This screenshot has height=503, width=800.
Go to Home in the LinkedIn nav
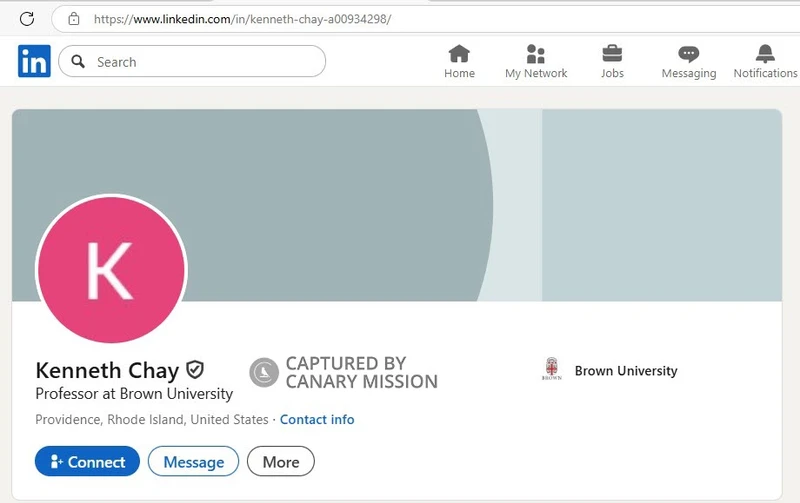tap(459, 62)
